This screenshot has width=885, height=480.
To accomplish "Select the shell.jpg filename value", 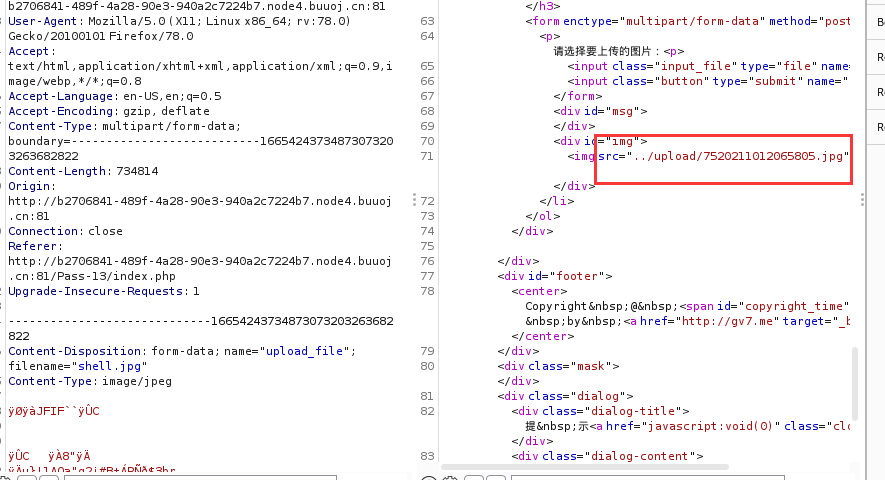I will [109, 366].
